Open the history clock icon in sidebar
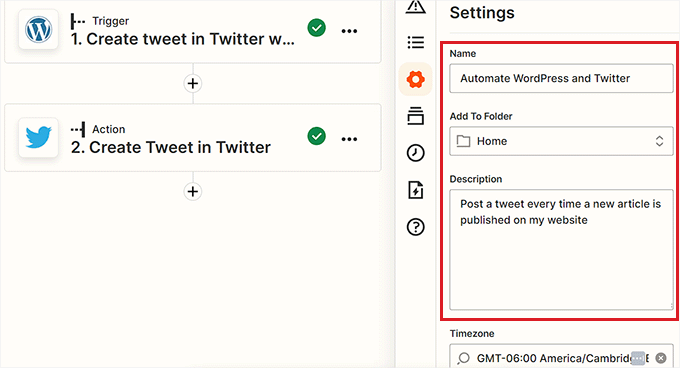680x368 pixels. (415, 153)
